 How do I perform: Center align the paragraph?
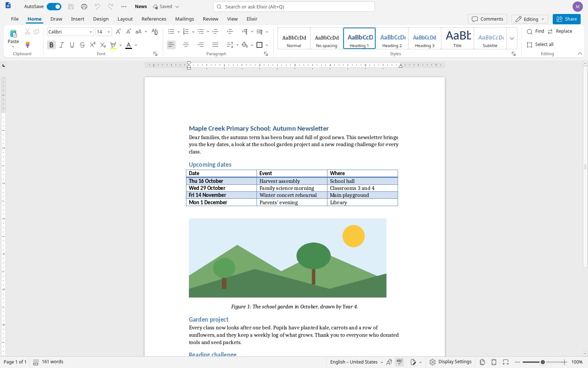(186, 45)
